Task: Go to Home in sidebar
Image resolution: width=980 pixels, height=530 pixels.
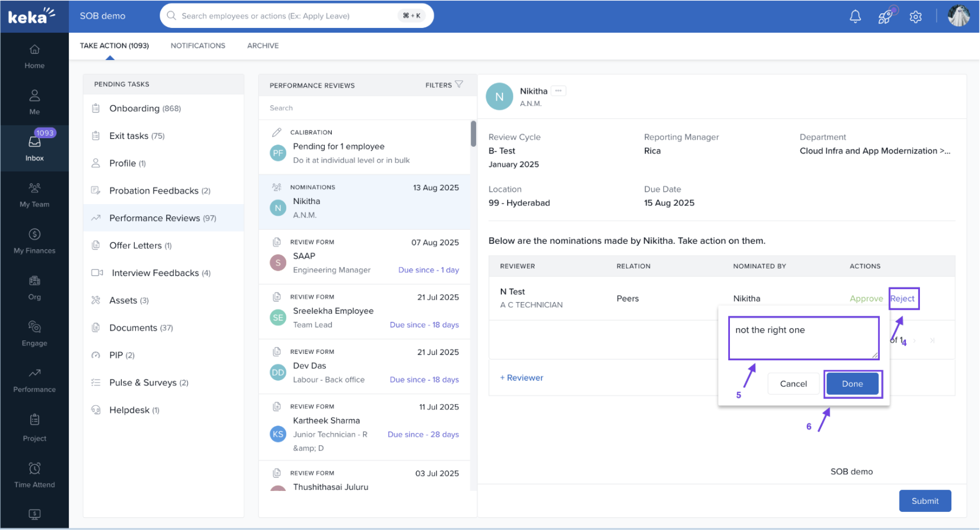Action: click(34, 56)
